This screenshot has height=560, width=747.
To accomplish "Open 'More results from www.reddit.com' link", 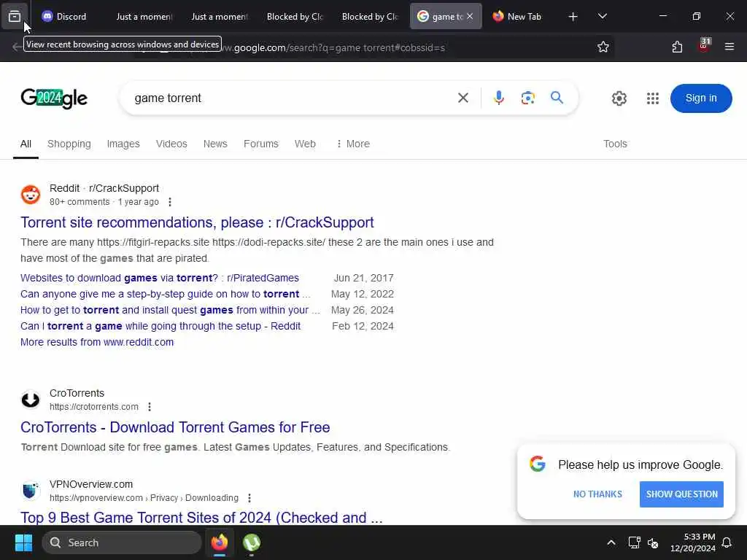I will click(x=97, y=343).
